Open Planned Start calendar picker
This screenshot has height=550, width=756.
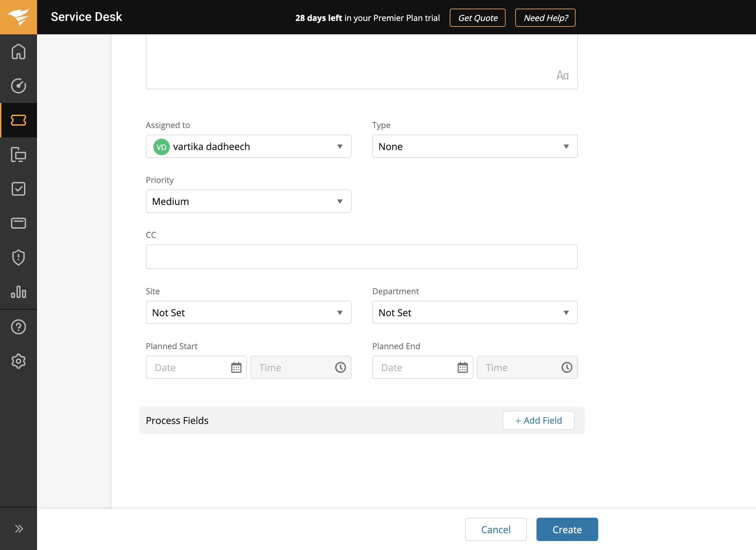(236, 367)
